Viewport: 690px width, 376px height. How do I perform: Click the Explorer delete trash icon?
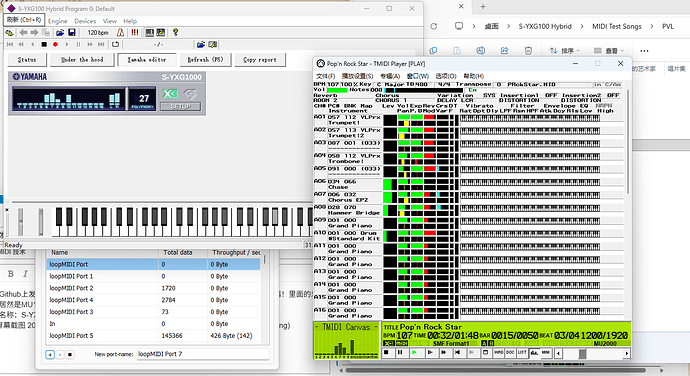click(x=529, y=51)
